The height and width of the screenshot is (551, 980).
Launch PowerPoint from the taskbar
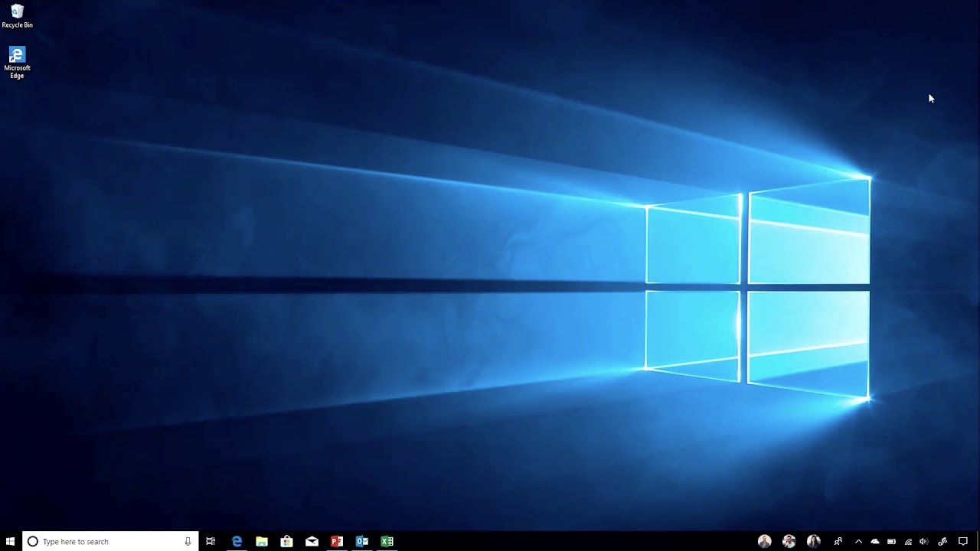[337, 541]
